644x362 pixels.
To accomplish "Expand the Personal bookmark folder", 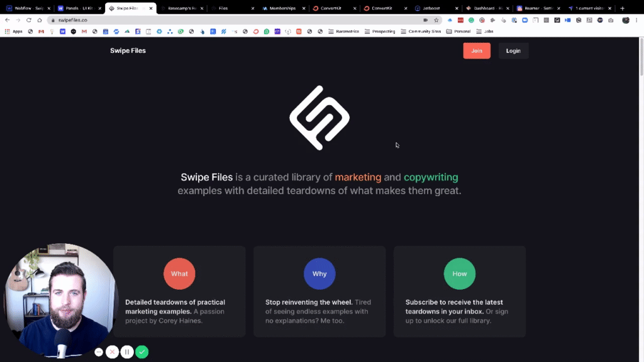I will [x=458, y=31].
